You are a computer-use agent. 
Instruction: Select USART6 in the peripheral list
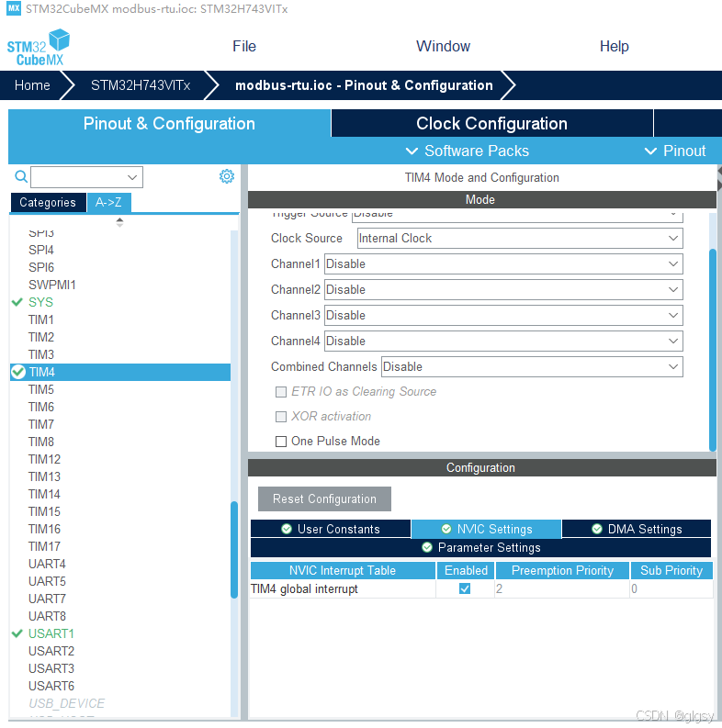click(51, 686)
